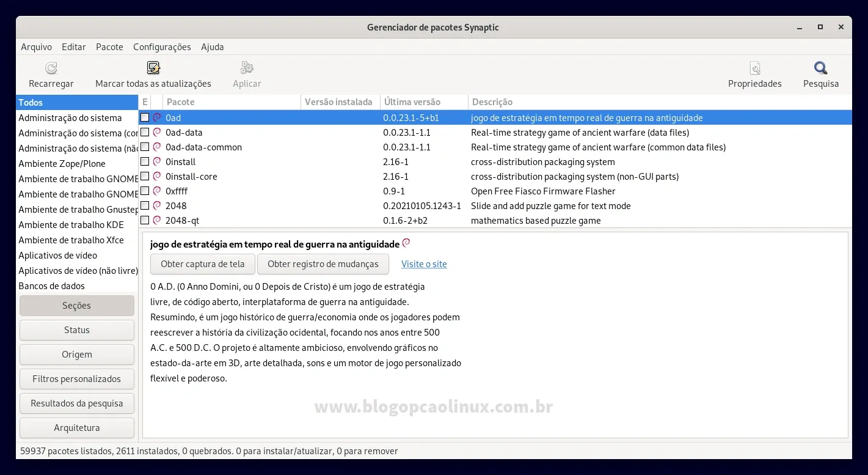Click Debian swirl after description title
This screenshot has width=868, height=475.
pos(406,243)
